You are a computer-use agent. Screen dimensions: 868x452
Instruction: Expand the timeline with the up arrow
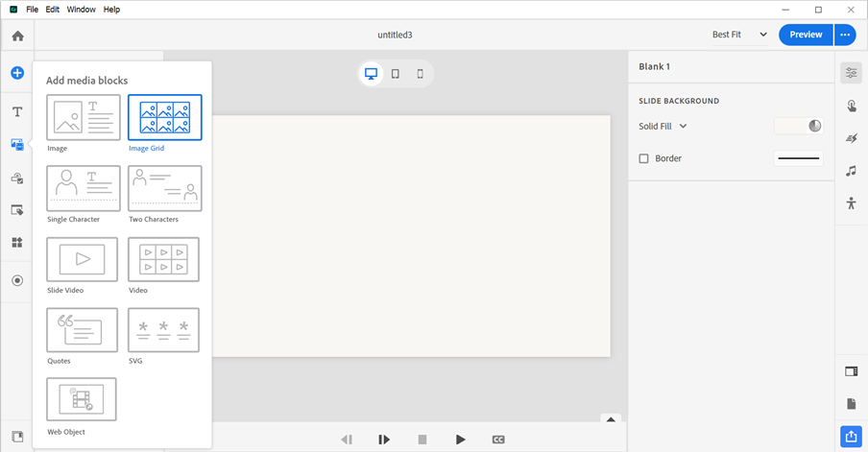point(609,418)
